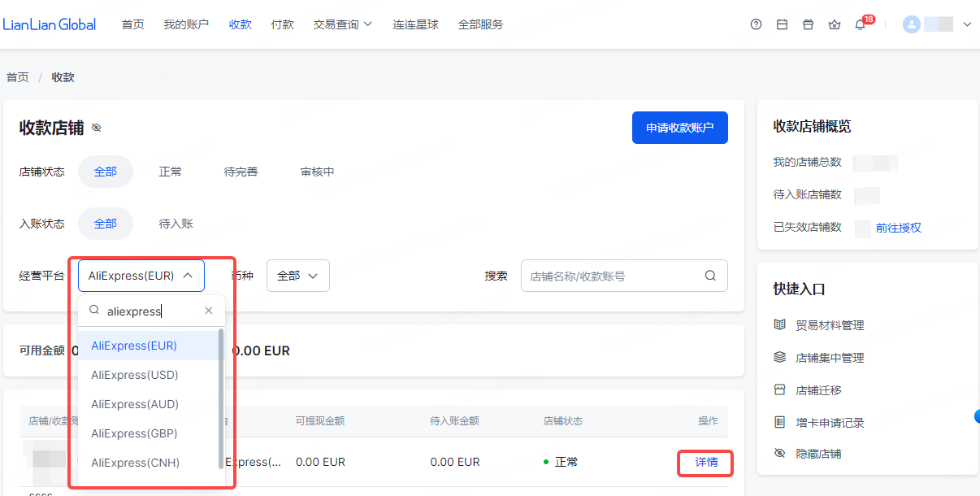
Task: Click magnifier icon in platform dropdown search
Action: pyautogui.click(x=94, y=311)
